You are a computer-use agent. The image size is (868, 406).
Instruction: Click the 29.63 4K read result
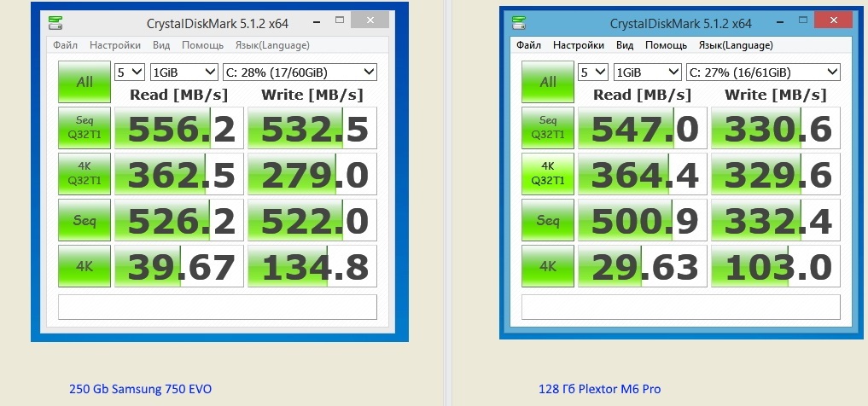(x=643, y=266)
